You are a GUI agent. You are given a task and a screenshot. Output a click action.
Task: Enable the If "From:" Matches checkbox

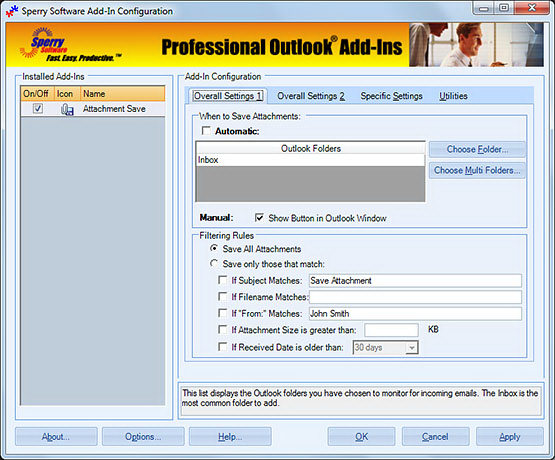click(x=223, y=313)
